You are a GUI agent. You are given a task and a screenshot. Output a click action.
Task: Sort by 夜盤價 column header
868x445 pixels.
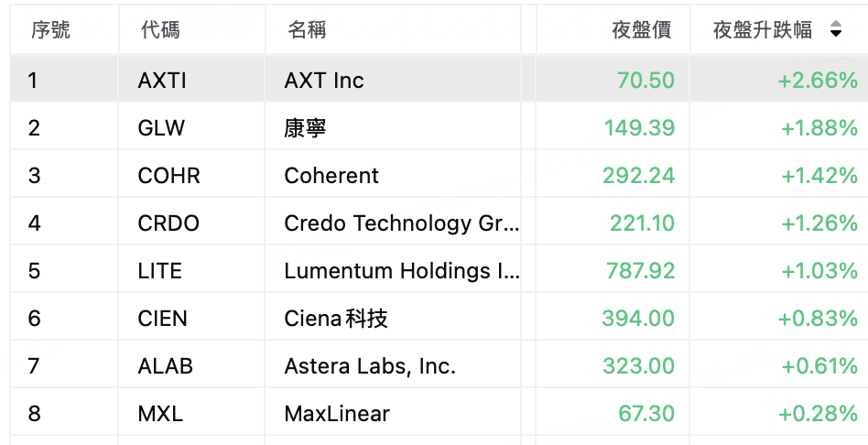[642, 30]
